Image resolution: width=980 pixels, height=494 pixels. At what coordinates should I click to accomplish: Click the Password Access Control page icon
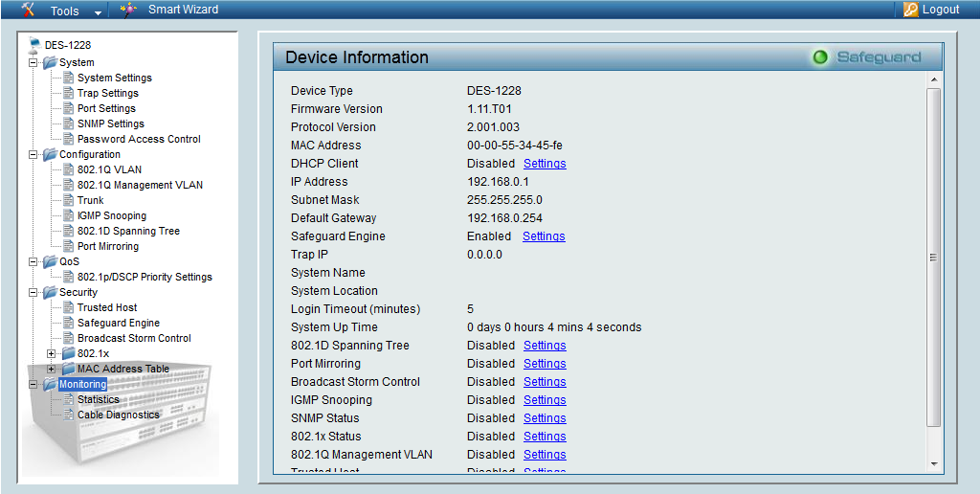coord(68,139)
